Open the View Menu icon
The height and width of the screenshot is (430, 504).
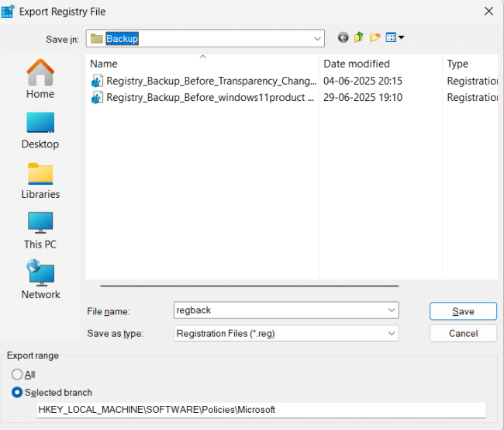391,38
